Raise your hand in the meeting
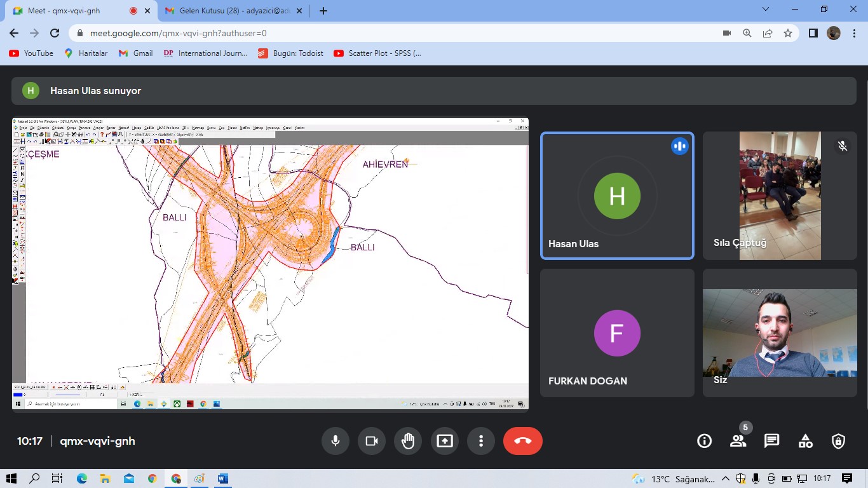This screenshot has height=488, width=868. point(408,441)
